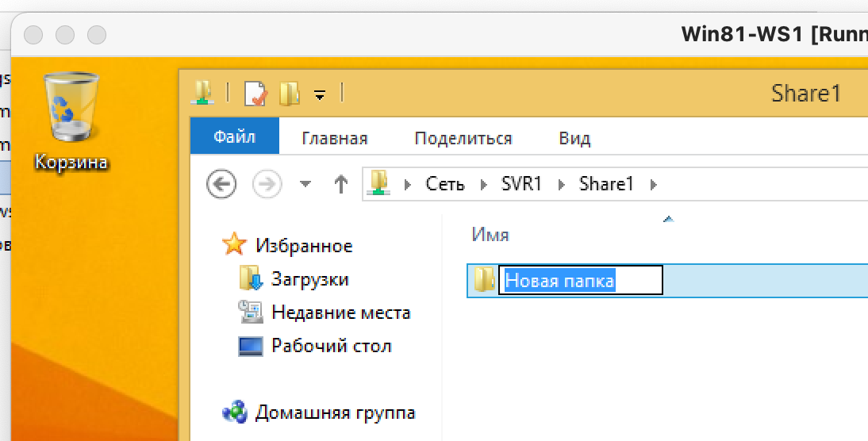Click the Up one level arrow
This screenshot has width=868, height=441.
coord(341,184)
